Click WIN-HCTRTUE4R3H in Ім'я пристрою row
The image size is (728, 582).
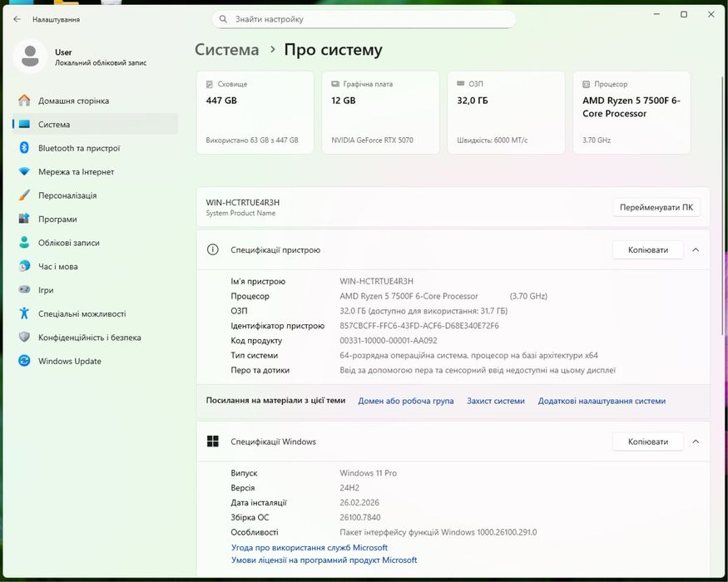377,281
